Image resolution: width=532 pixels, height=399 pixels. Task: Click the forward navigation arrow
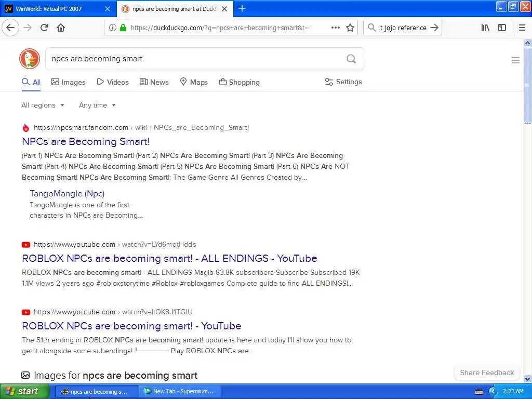28,28
